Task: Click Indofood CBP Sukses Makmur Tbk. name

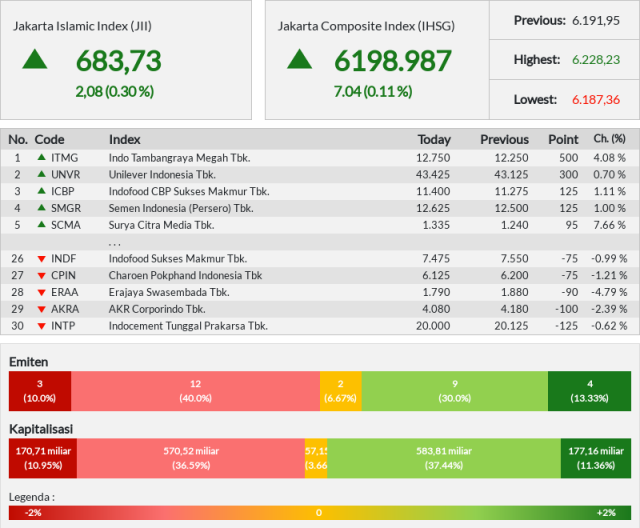Action: pos(189,191)
